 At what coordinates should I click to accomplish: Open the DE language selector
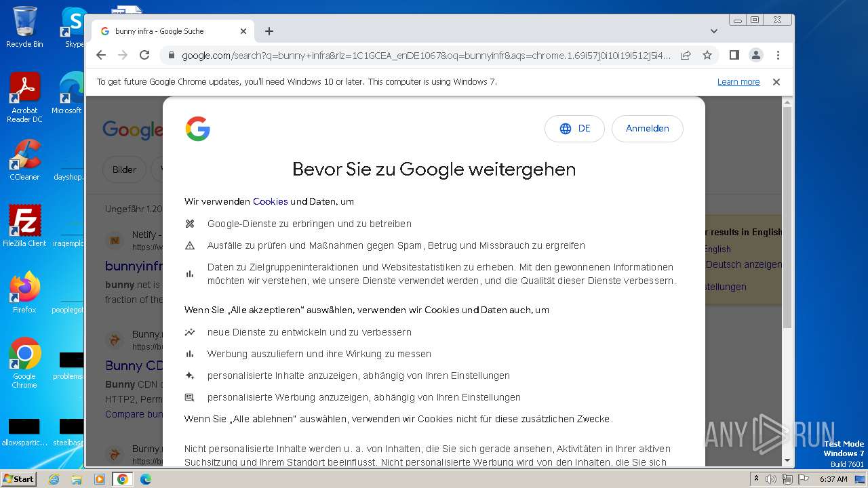point(574,129)
